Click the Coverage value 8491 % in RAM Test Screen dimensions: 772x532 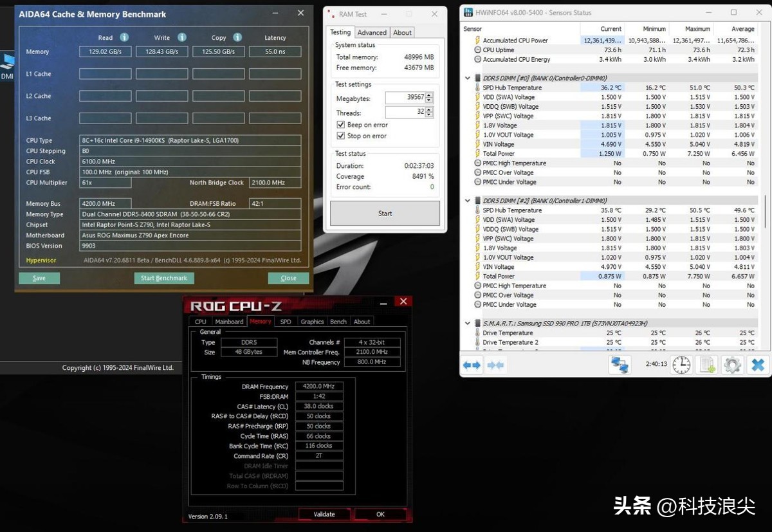tap(423, 176)
